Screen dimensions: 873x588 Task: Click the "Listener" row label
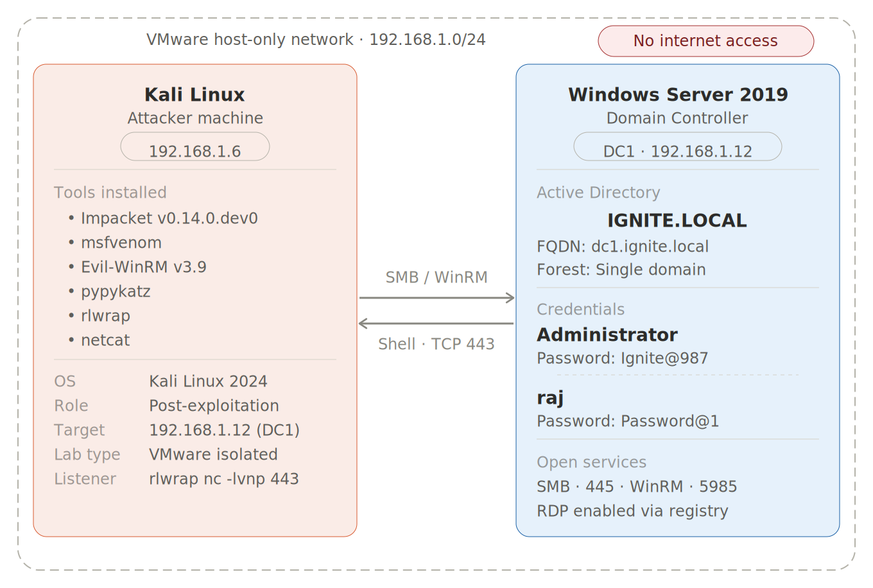[85, 479]
